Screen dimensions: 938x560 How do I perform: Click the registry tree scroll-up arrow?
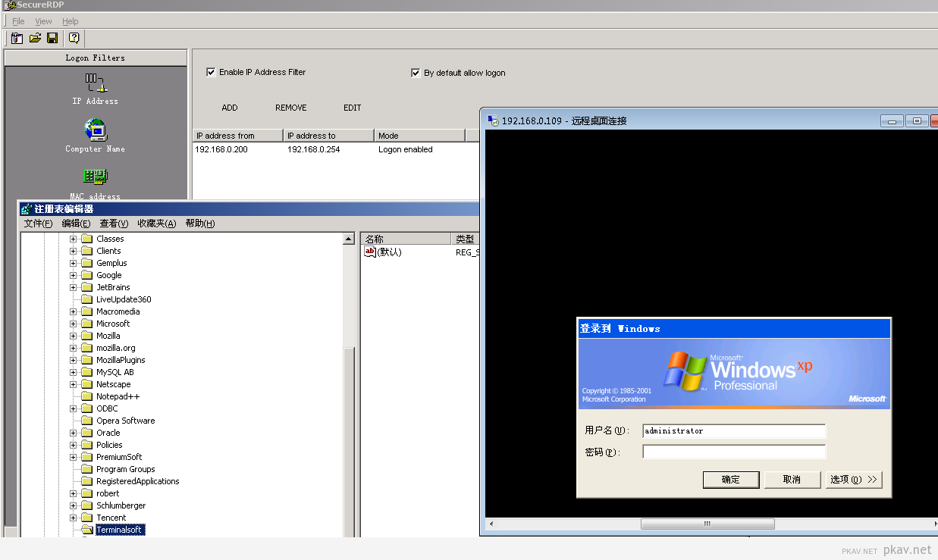coord(349,239)
